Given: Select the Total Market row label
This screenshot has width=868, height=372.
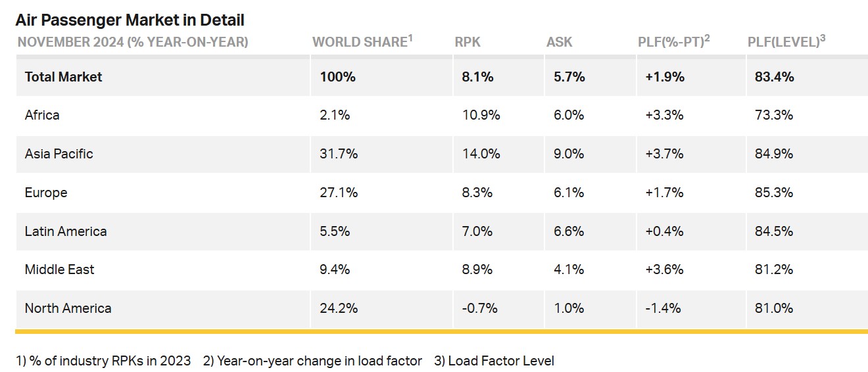Looking at the screenshot, I should 64,77.
